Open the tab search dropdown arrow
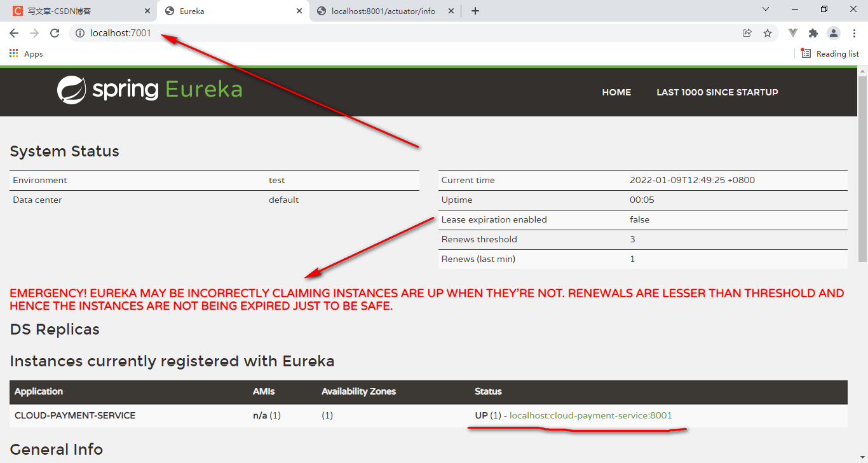This screenshot has height=463, width=868. (765, 10)
